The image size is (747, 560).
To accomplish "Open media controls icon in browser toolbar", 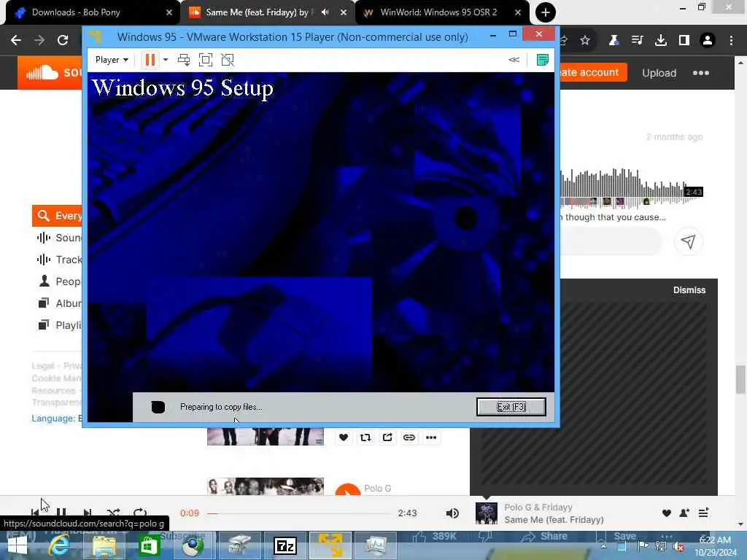I will pos(637,41).
